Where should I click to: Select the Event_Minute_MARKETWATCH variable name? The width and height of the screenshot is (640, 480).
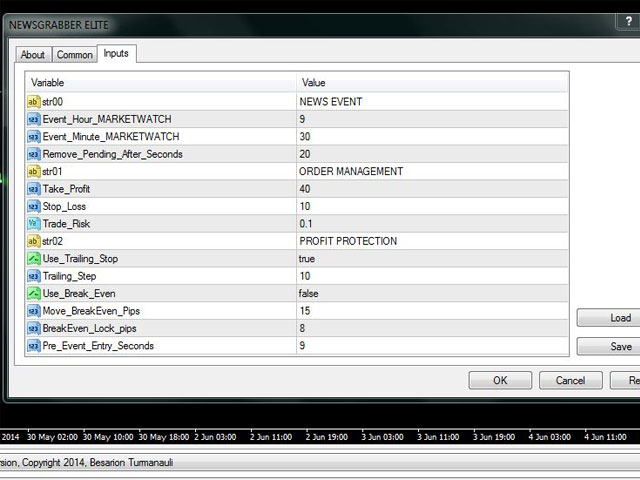tap(111, 137)
